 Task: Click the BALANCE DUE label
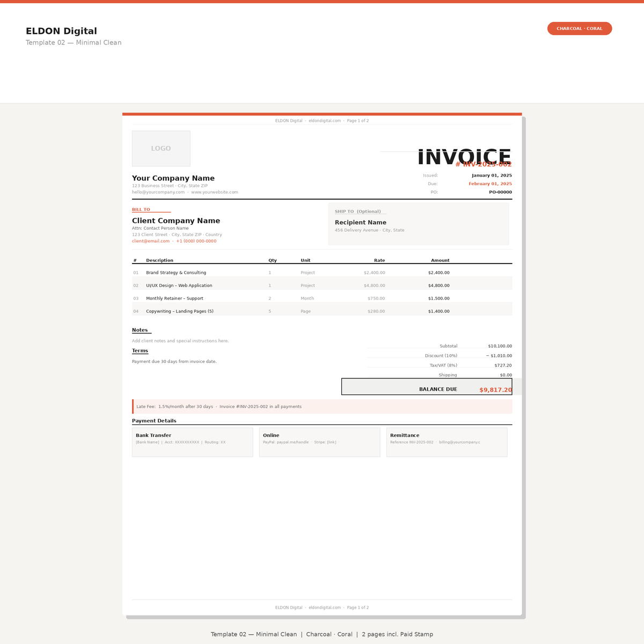point(438,389)
